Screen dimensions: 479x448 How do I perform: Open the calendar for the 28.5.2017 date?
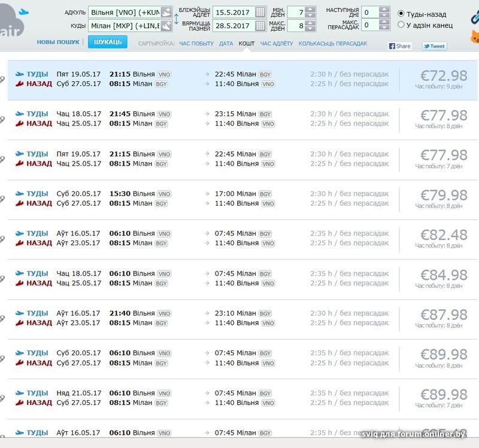[x=260, y=26]
